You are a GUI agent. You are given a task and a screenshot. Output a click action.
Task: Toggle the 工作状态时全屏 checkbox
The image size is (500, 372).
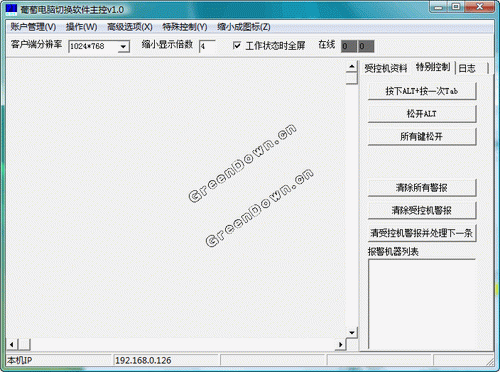tap(237, 46)
